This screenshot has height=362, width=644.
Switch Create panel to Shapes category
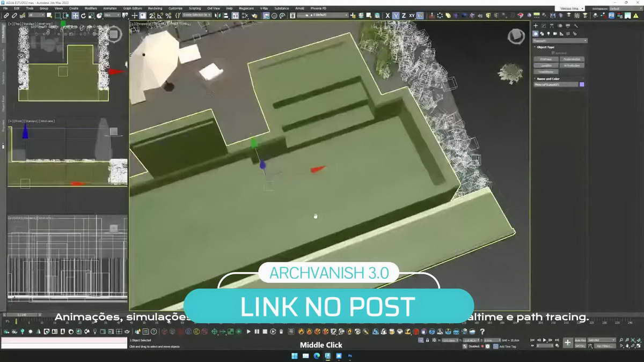click(542, 33)
